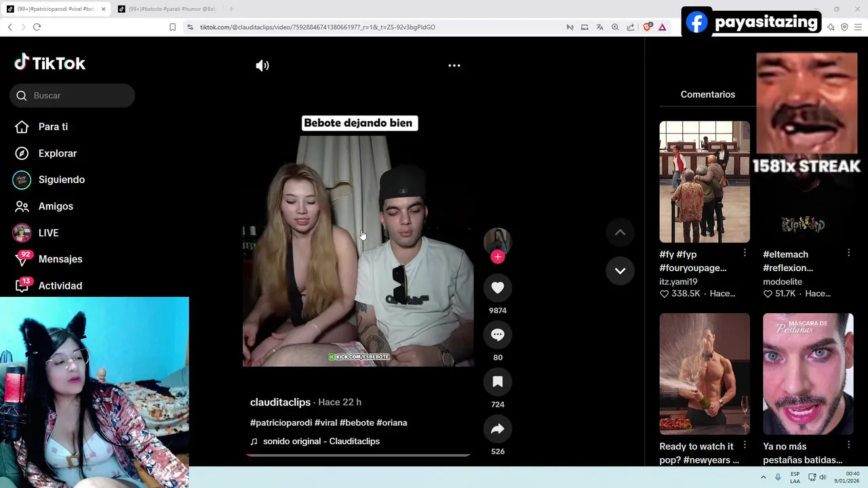Open the #patricioparodi hashtag
Image resolution: width=868 pixels, height=488 pixels.
coord(281,422)
